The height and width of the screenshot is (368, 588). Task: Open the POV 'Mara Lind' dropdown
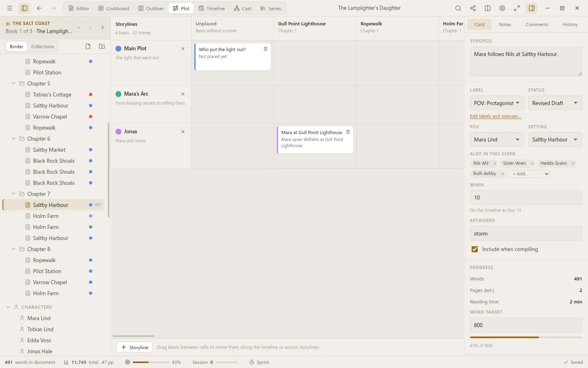497,139
